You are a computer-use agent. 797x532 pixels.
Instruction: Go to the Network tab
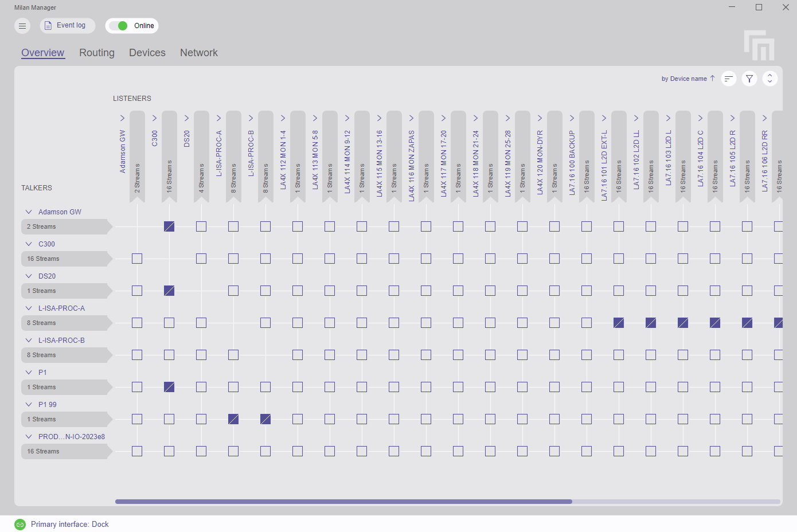199,53
